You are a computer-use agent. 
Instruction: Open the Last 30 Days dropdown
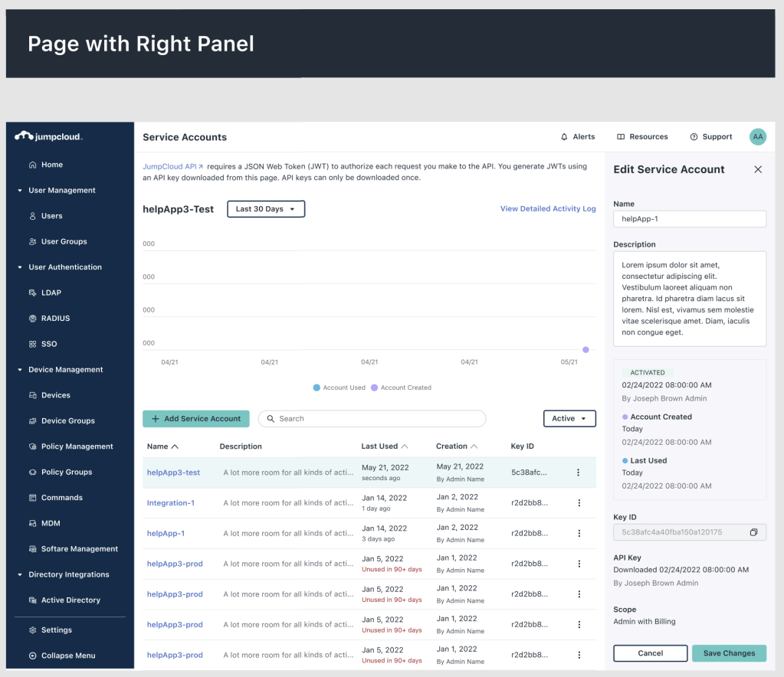(x=266, y=209)
